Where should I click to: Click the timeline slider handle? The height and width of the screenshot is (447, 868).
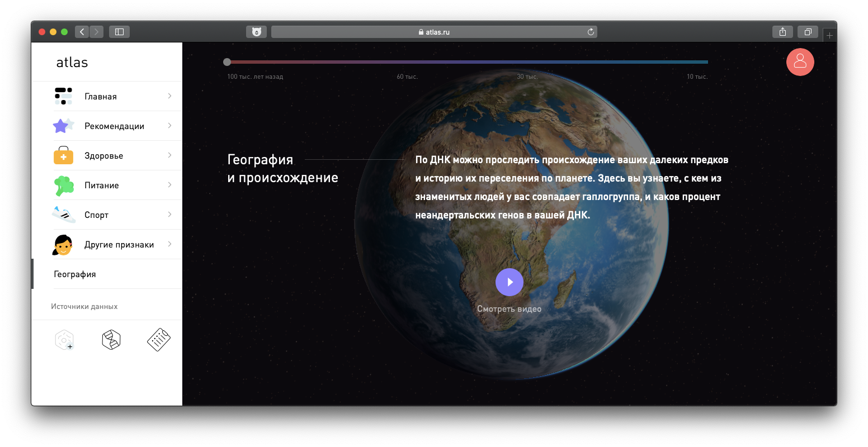pyautogui.click(x=227, y=62)
